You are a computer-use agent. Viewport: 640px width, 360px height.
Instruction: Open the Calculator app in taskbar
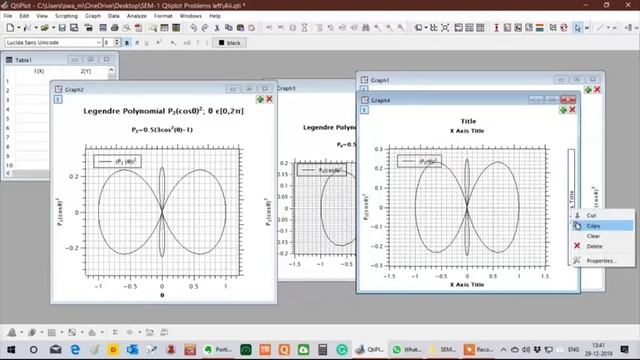322,349
